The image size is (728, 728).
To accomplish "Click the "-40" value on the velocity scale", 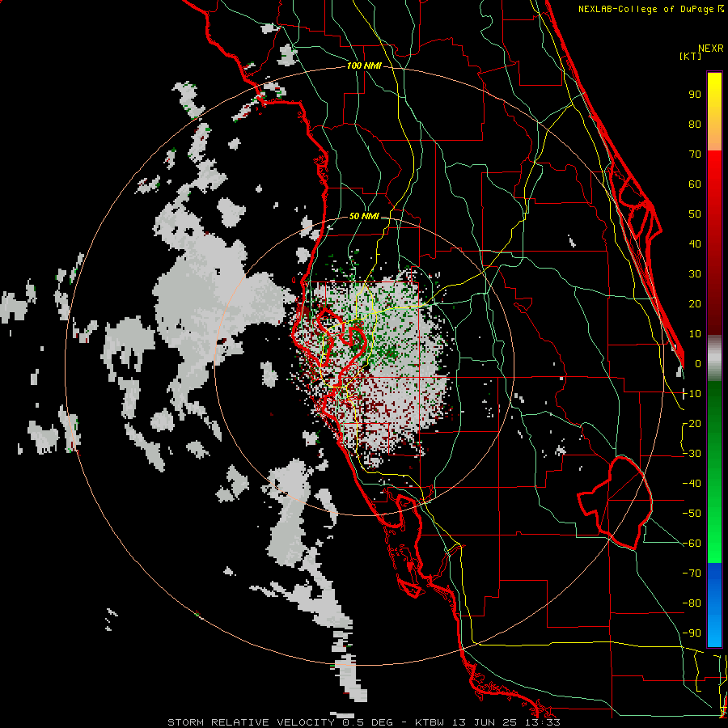I will click(x=692, y=484).
